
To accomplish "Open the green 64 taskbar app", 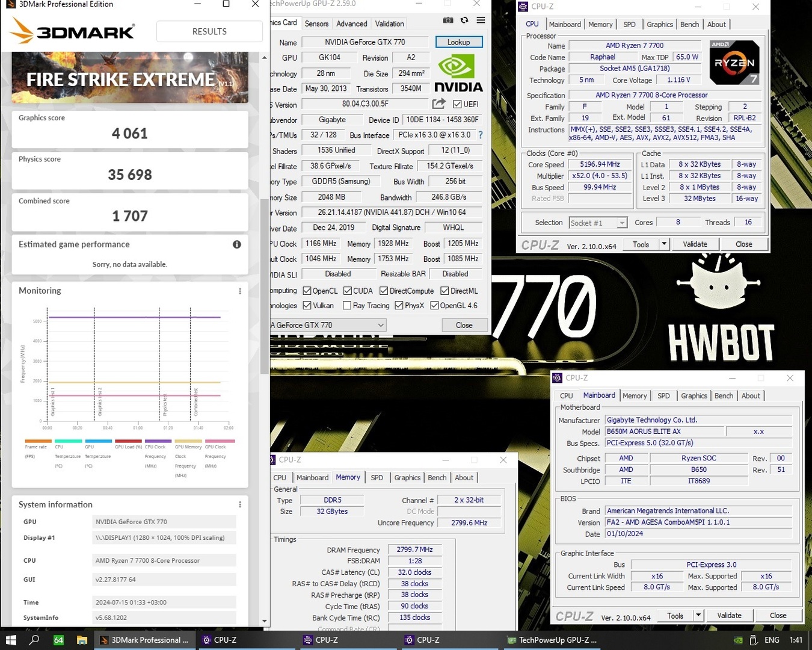I will pyautogui.click(x=58, y=640).
